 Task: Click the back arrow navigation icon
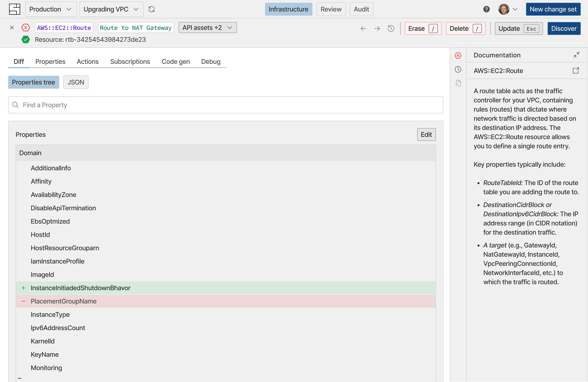363,29
